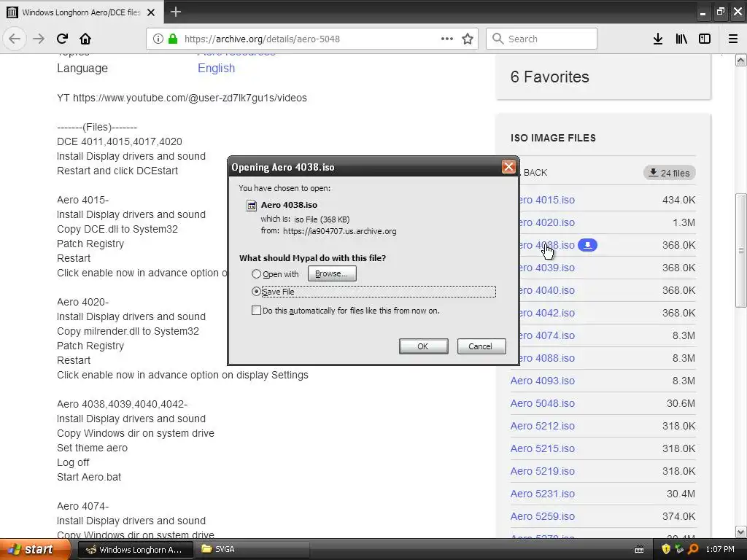Open the Aero 4074.iso link

pyautogui.click(x=546, y=335)
